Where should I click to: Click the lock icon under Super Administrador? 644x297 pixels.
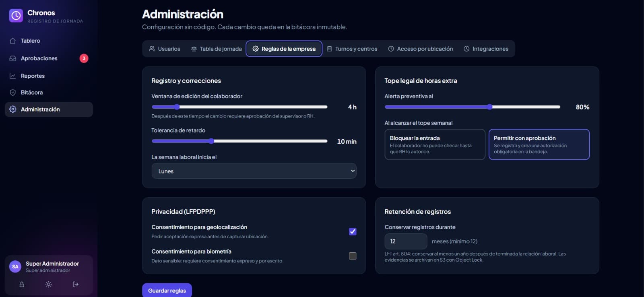click(x=22, y=285)
